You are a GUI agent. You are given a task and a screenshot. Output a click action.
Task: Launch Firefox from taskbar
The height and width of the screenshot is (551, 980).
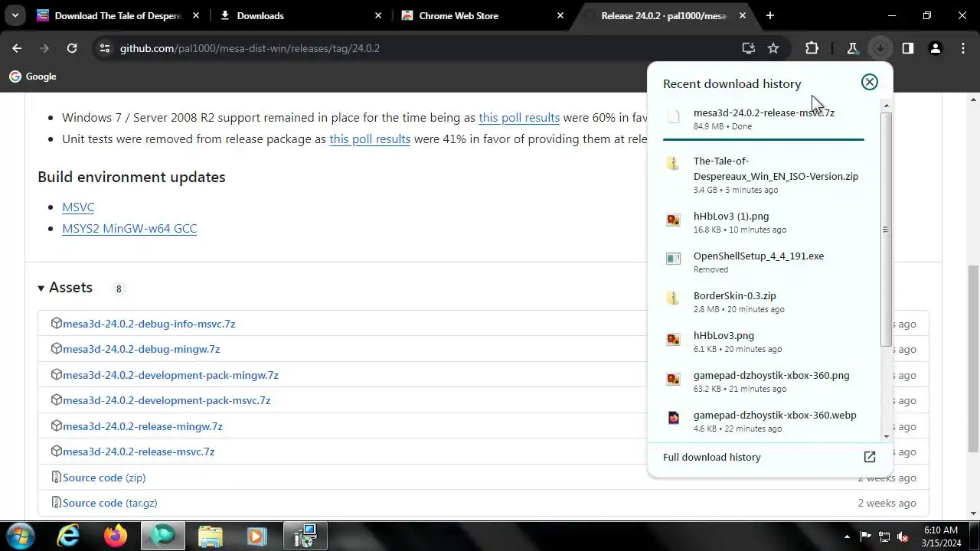[116, 536]
